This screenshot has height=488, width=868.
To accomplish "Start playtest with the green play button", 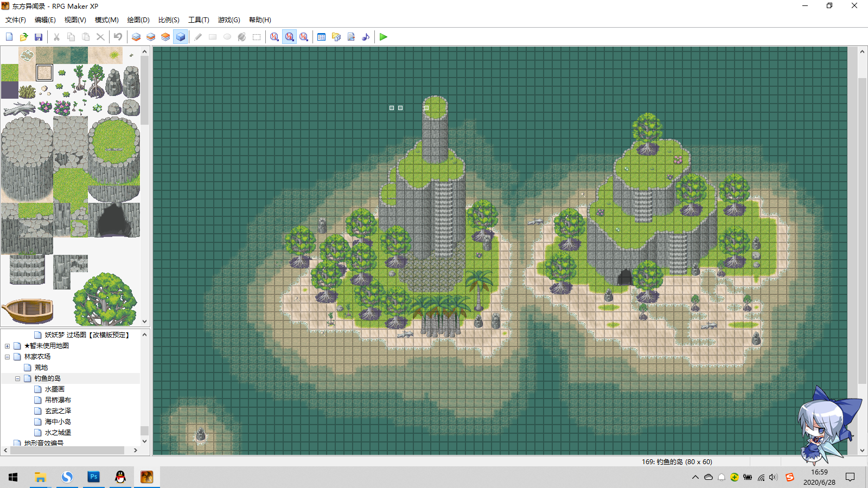I will pos(384,37).
